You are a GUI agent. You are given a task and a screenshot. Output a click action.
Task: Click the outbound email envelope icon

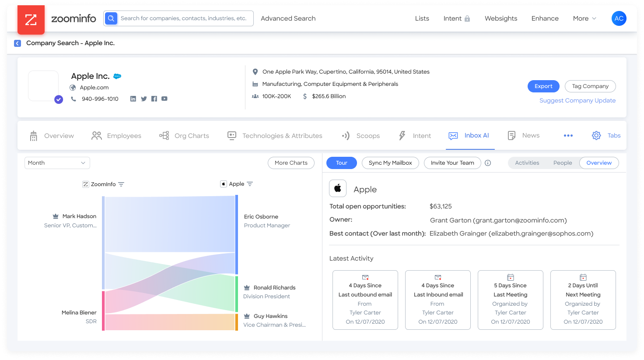click(x=365, y=277)
